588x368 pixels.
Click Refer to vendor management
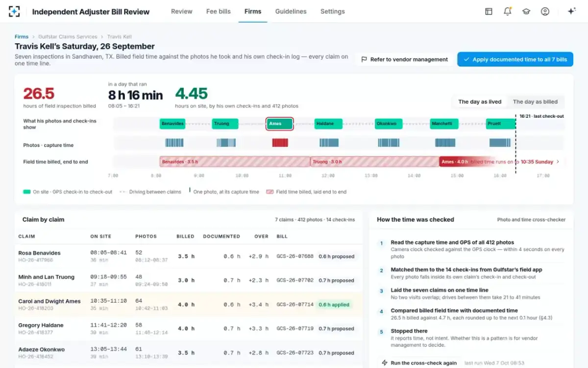404,59
